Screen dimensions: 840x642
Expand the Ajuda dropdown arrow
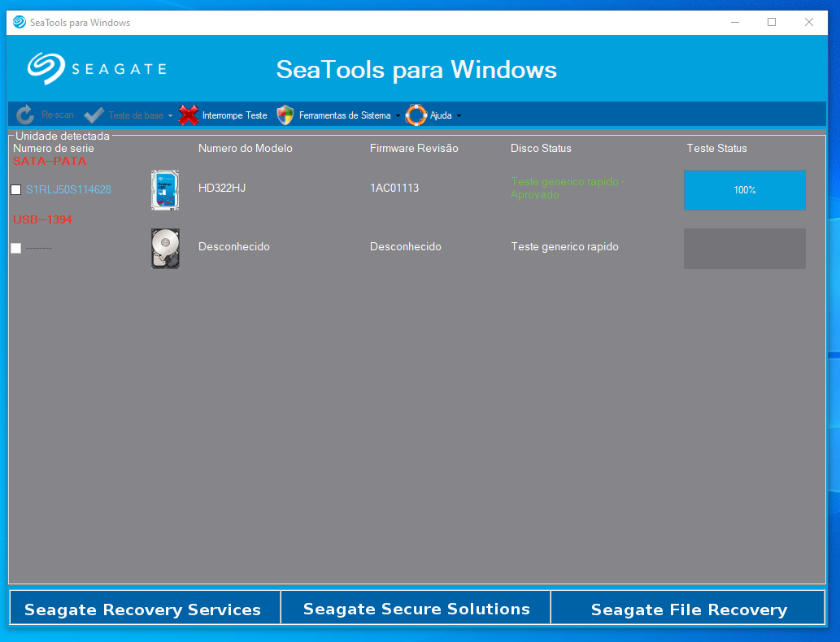[x=459, y=115]
